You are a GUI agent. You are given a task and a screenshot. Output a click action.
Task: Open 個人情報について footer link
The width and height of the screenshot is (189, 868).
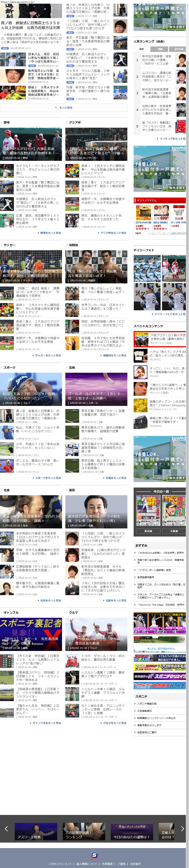(x=87, y=864)
